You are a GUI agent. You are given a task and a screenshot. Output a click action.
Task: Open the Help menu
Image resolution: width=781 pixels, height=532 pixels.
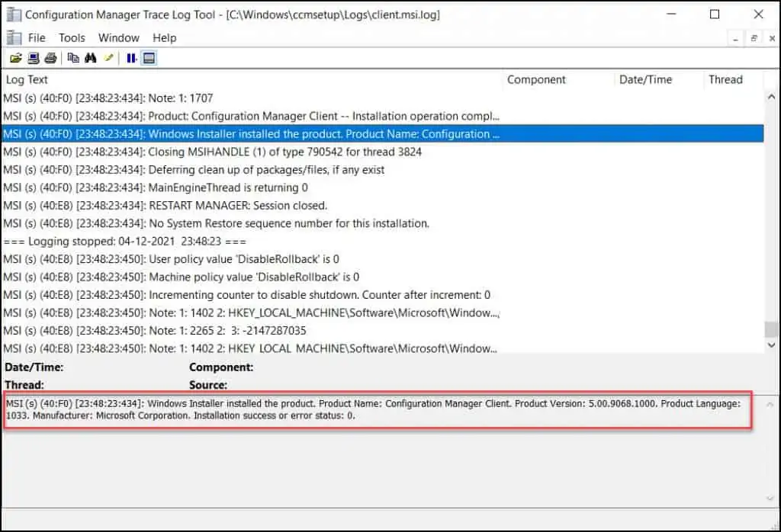(165, 38)
